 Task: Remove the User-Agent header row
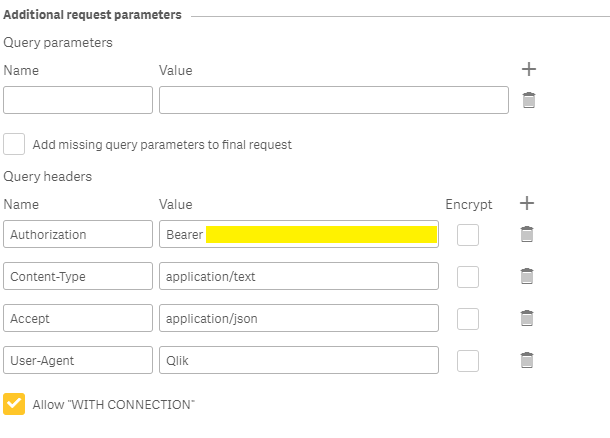pyautogui.click(x=527, y=360)
